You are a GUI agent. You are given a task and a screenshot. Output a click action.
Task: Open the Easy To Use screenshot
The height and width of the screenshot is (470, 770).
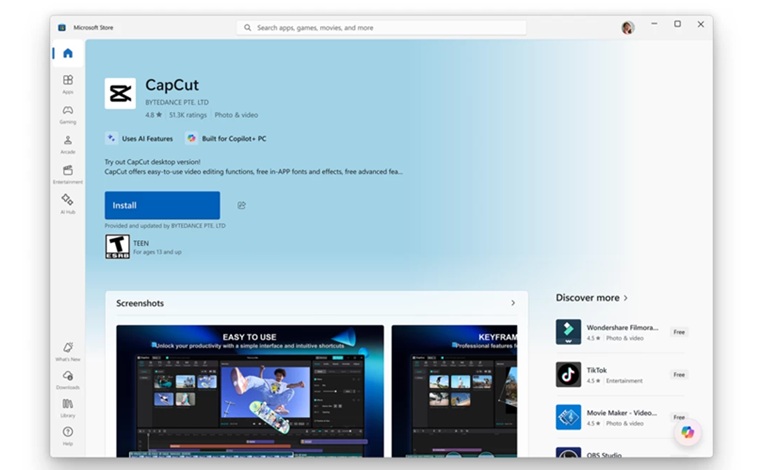pos(250,391)
